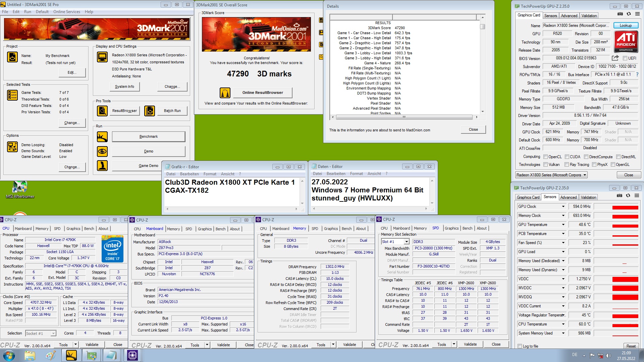
Task: Click the Game Demo icon in 3DMark
Action: click(102, 166)
